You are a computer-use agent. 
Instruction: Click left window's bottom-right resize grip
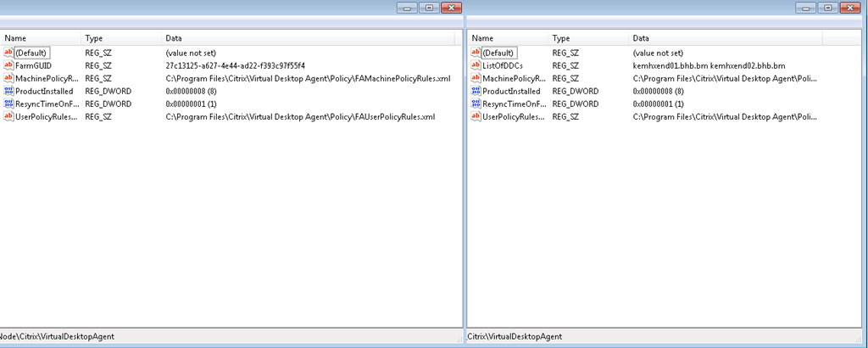[x=459, y=340]
